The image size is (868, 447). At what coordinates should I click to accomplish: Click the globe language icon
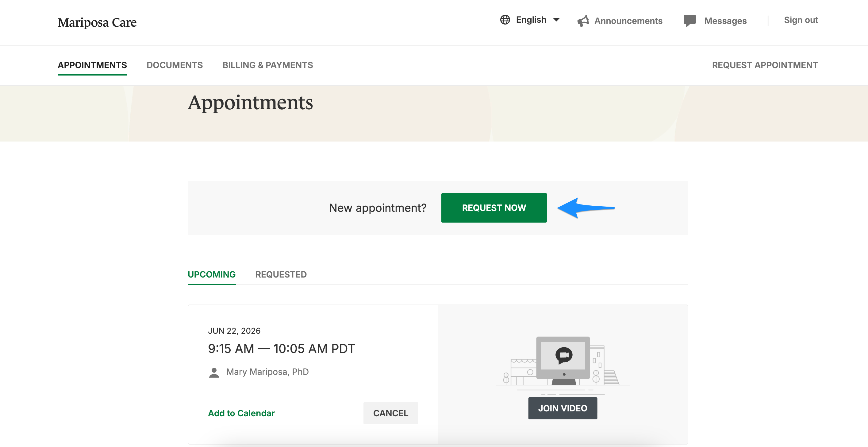(x=505, y=20)
